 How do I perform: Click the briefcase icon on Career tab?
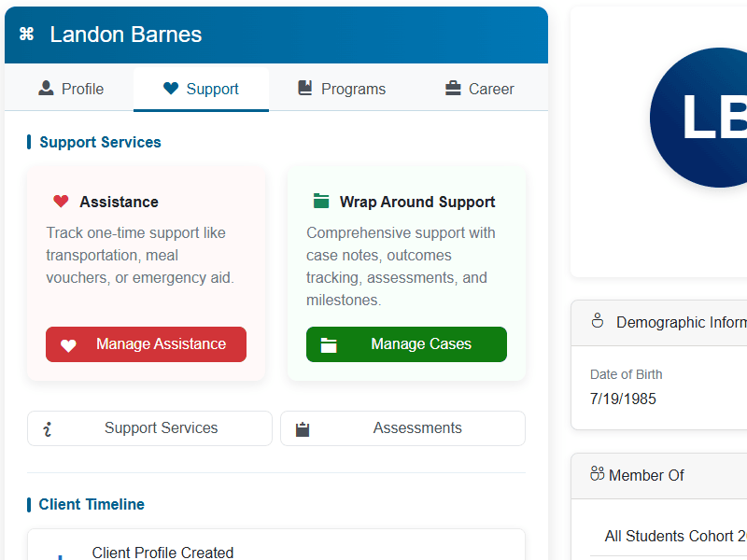point(453,89)
